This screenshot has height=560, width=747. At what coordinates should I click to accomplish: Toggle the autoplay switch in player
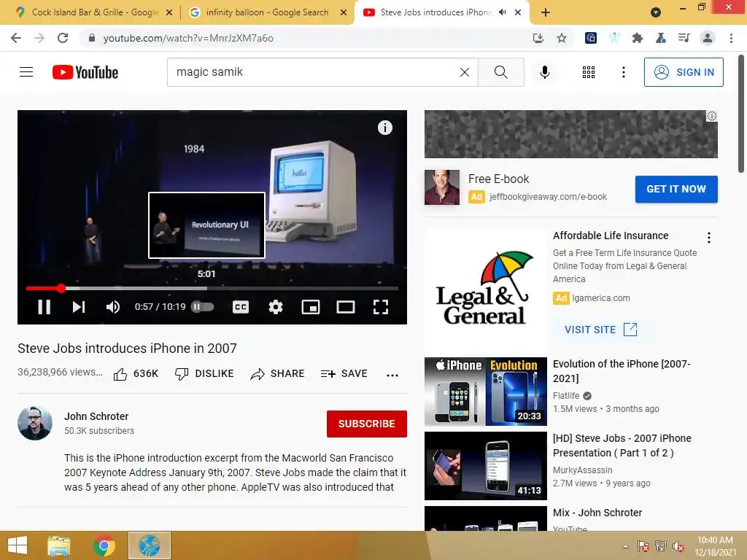point(203,307)
